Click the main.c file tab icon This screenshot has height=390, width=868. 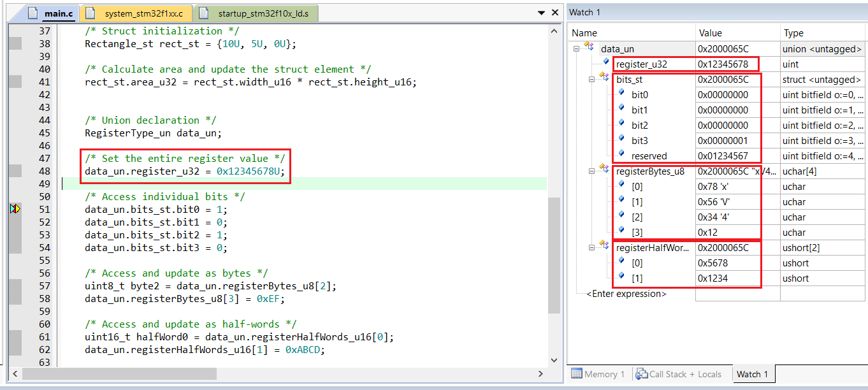pos(34,13)
